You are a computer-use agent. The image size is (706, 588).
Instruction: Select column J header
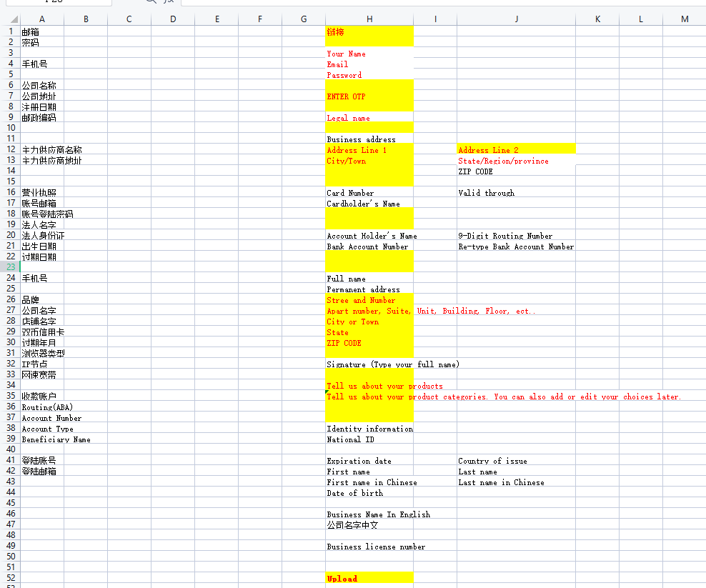(517, 19)
